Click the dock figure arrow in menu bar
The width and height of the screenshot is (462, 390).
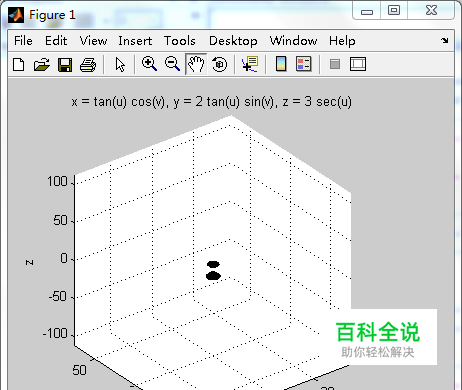pos(444,41)
